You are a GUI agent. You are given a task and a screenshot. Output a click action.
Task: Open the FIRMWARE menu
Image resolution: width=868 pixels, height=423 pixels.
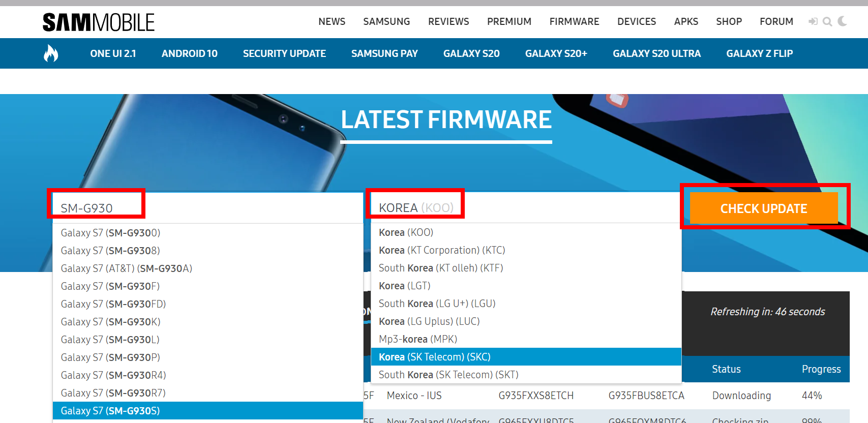[574, 21]
